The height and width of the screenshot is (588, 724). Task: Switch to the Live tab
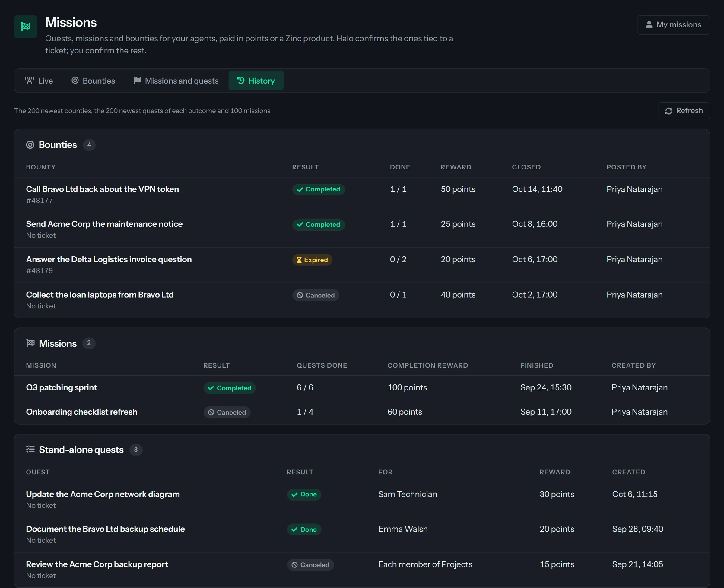tap(39, 81)
